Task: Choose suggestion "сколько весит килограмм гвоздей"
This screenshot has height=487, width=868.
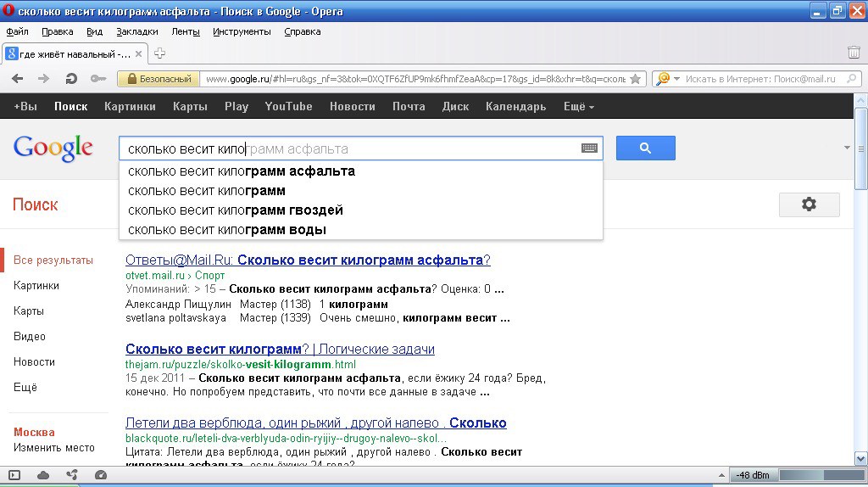Action: coord(361,210)
